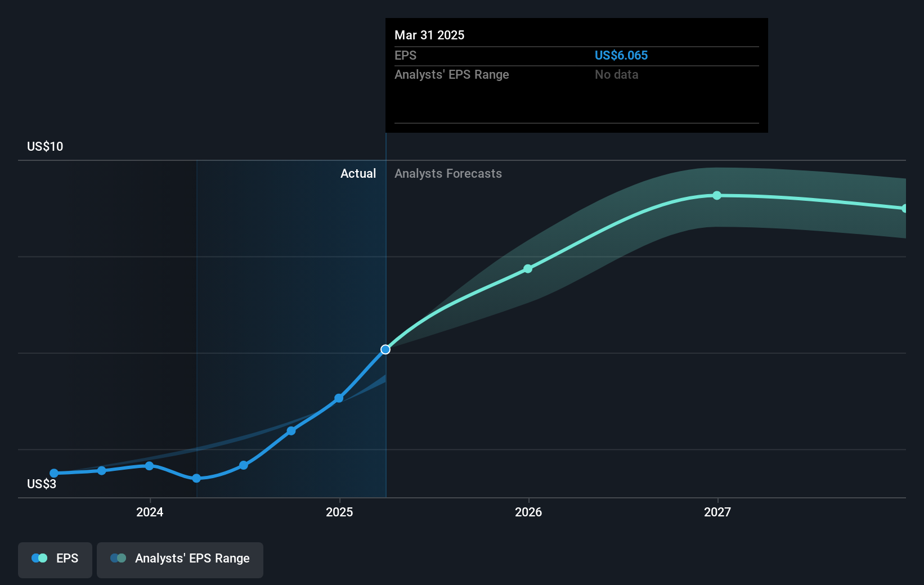
Task: Select the Mar 31 2025 highlighted data point
Action: (x=385, y=349)
